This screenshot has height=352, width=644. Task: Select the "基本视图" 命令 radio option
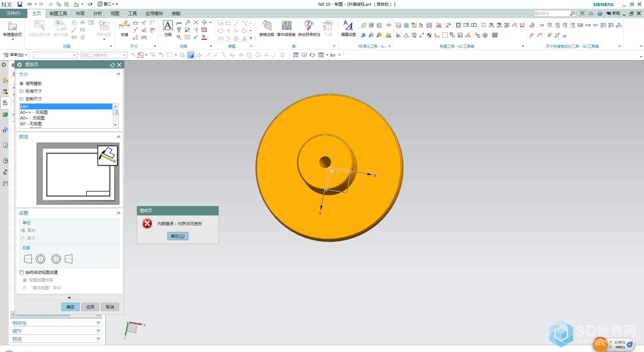[x=25, y=288]
